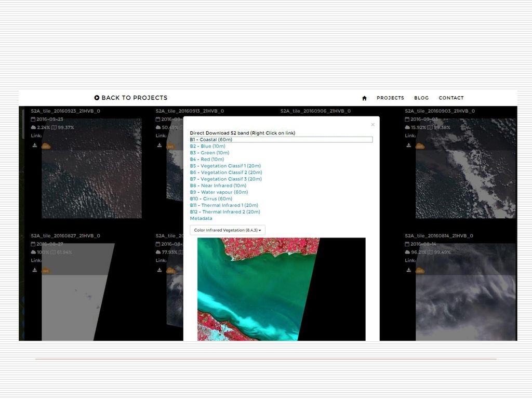Image resolution: width=532 pixels, height=399 pixels.
Task: Open the PROJECTS menu item
Action: [x=390, y=98]
